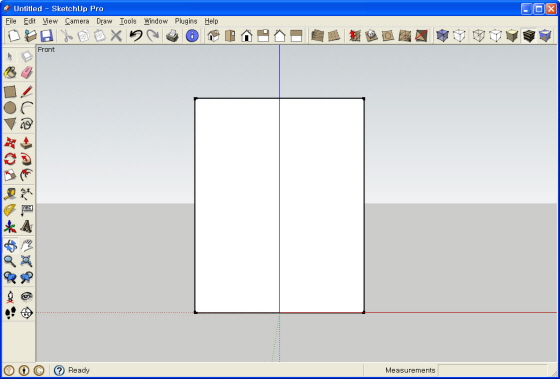Screen dimensions: 560x379
Task: Click the Zoom Extents tool
Action: tap(26, 261)
